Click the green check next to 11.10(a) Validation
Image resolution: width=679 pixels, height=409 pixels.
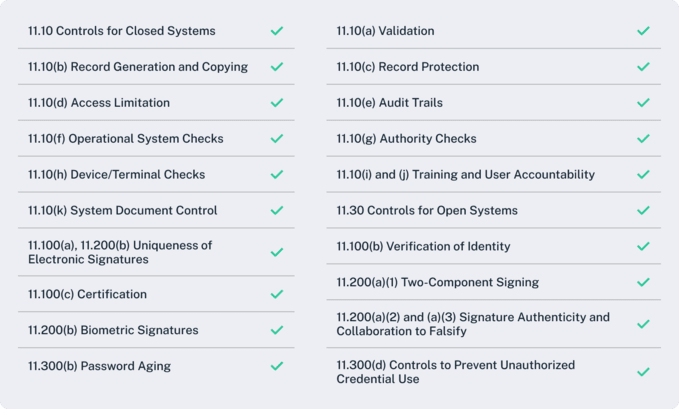point(643,31)
